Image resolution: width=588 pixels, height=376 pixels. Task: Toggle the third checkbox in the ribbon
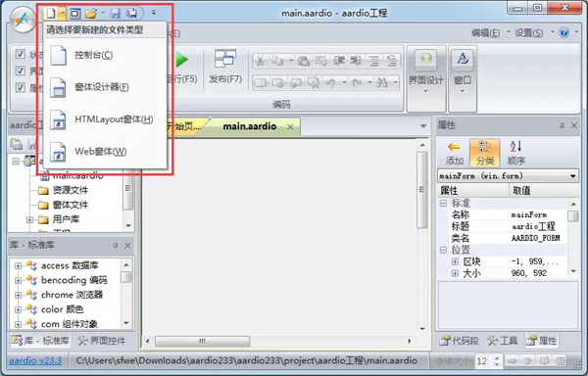(21, 87)
